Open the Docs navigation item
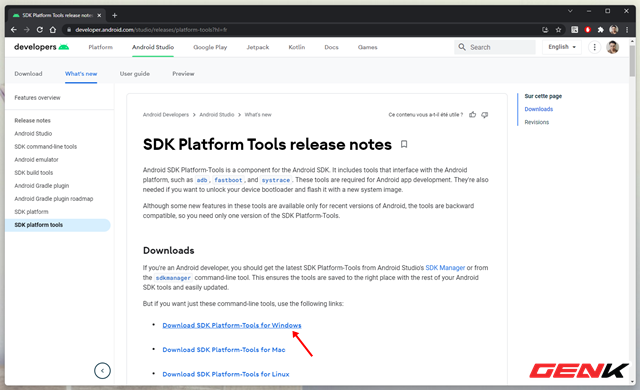Screen dimensions: 640x390 coord(331,47)
